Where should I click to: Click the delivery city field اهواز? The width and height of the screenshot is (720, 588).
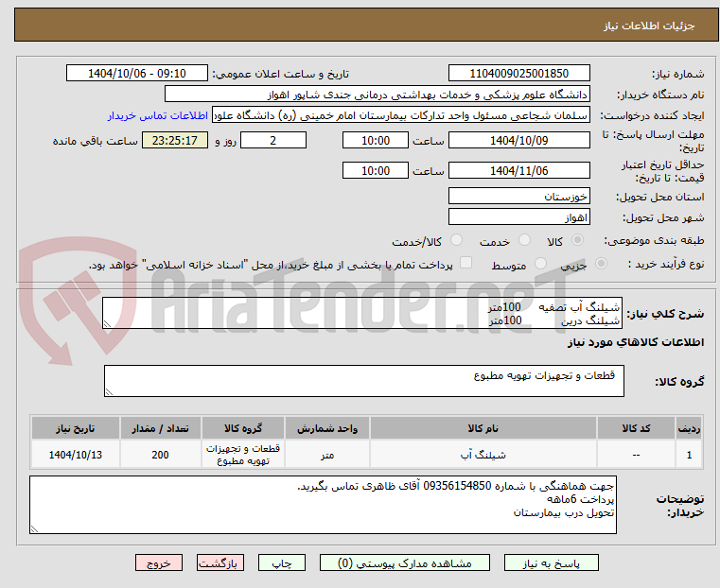point(518,216)
